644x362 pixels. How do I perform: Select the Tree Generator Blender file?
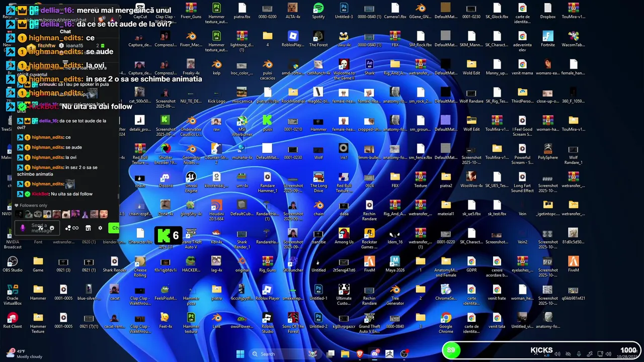(395, 294)
